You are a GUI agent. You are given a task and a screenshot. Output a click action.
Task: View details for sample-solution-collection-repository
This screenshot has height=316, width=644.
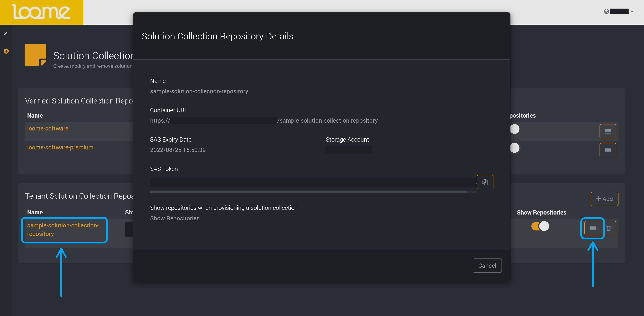[x=593, y=228]
